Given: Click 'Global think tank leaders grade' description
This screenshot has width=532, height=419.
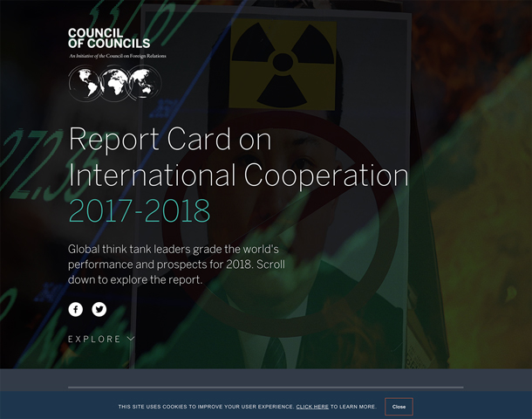Looking at the screenshot, I should (x=176, y=264).
